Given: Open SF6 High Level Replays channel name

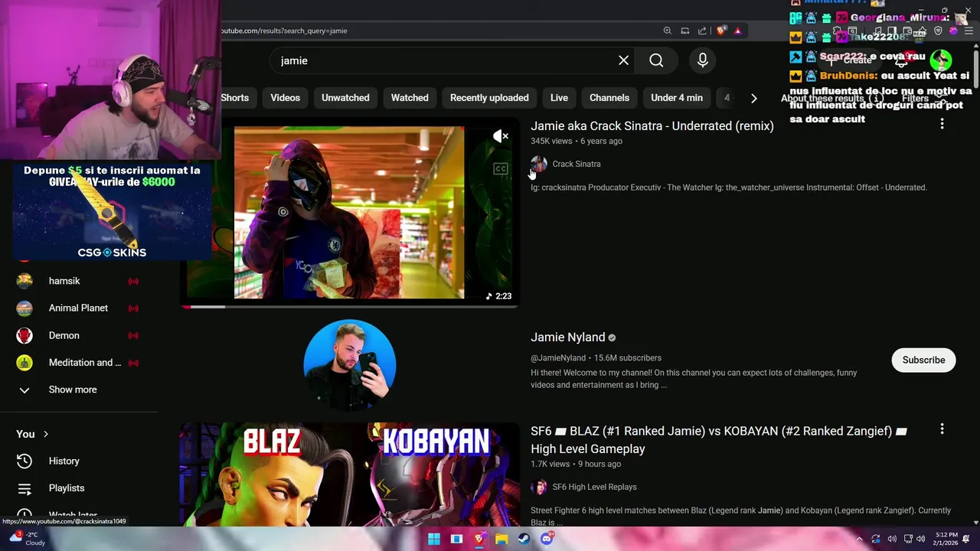Looking at the screenshot, I should coord(595,487).
